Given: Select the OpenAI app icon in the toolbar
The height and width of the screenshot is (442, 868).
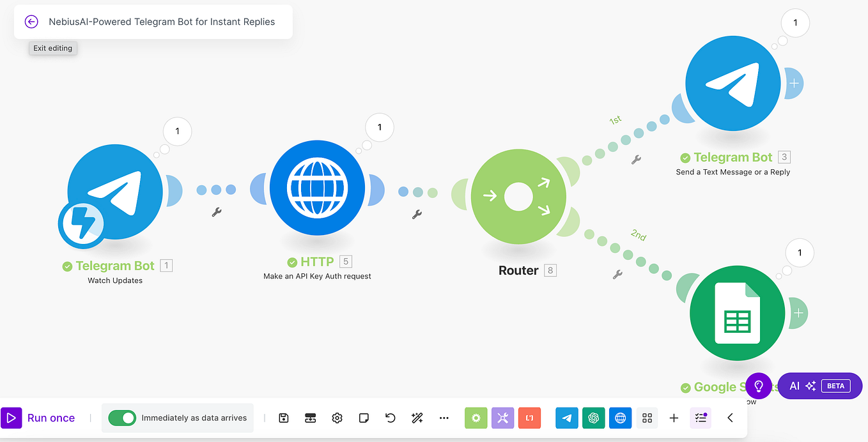Looking at the screenshot, I should click(x=593, y=418).
